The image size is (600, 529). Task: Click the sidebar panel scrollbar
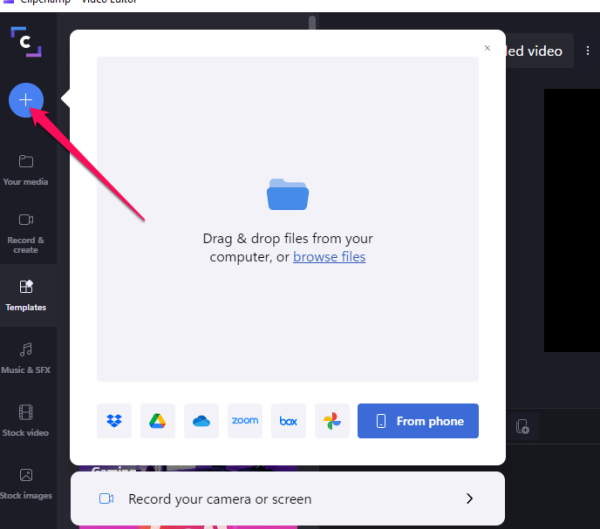pos(312,23)
